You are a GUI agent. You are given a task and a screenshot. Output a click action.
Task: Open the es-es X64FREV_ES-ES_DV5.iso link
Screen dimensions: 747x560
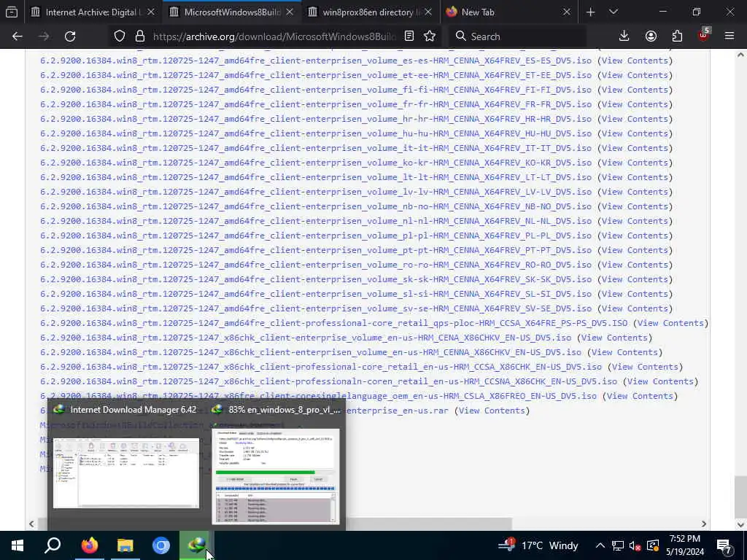click(316, 61)
